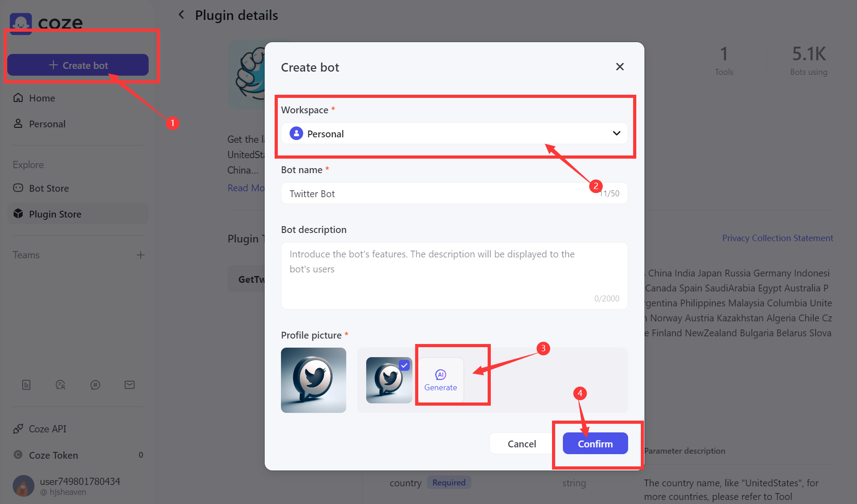
Task: Toggle the checked Twitter avatar thumbnail checkbox
Action: [x=404, y=365]
